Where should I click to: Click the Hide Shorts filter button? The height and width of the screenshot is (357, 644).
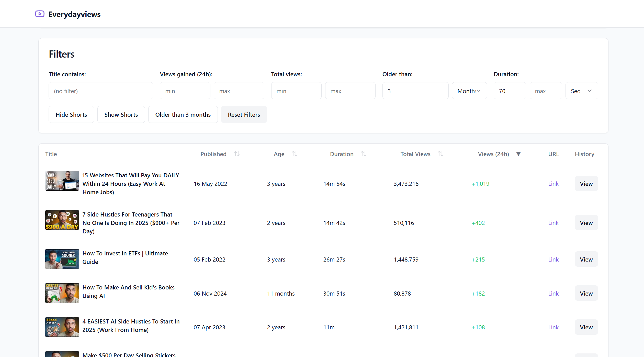[71, 115]
